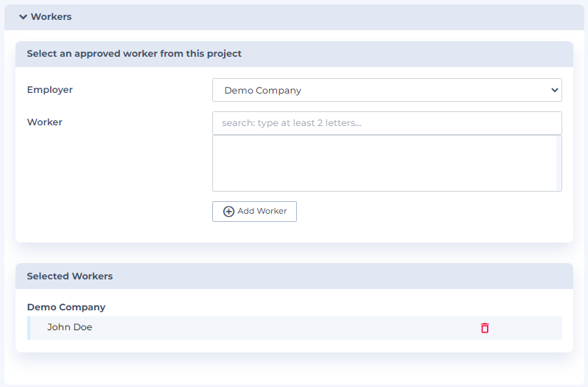Click inside the empty worker results list

point(383,164)
